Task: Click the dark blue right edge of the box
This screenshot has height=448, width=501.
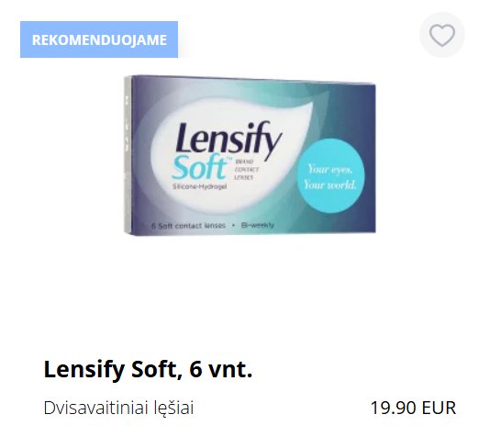Action: point(370,157)
